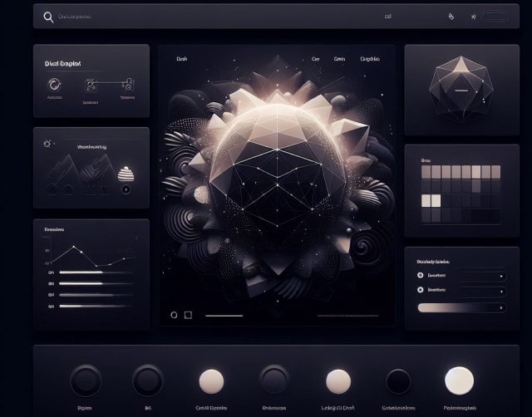Select the sun icon above mountain preview
The image size is (532, 417).
point(47,144)
